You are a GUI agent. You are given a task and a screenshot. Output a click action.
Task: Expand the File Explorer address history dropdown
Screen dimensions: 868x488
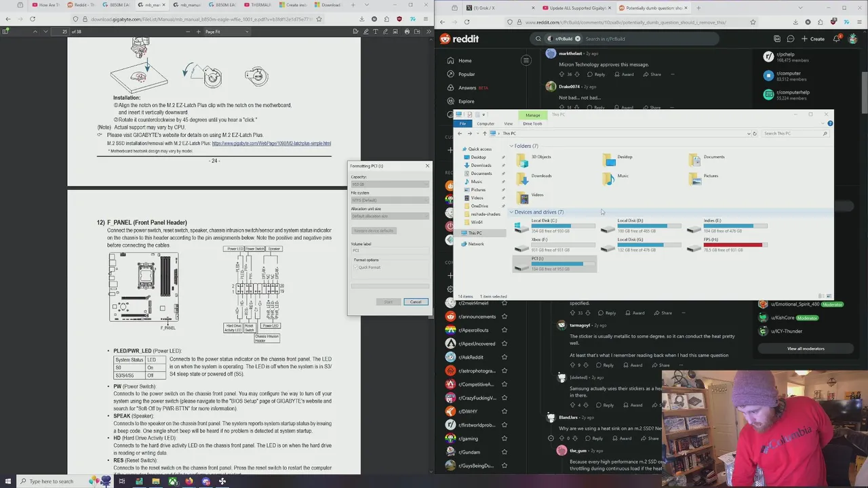click(749, 134)
